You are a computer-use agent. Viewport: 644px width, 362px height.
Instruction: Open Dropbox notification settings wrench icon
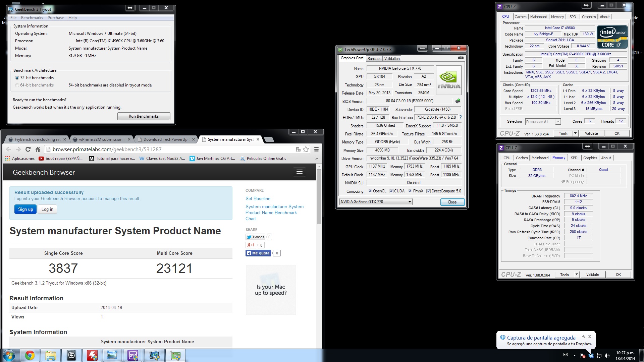click(584, 337)
